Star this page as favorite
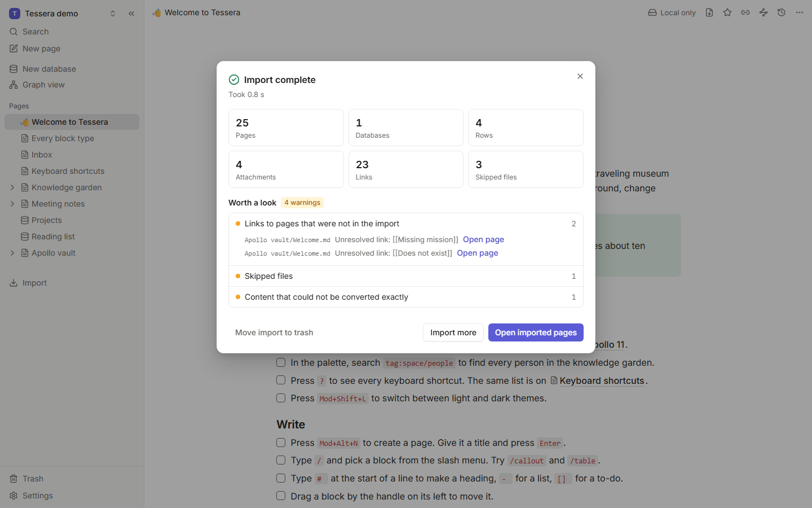812x508 pixels. point(727,12)
